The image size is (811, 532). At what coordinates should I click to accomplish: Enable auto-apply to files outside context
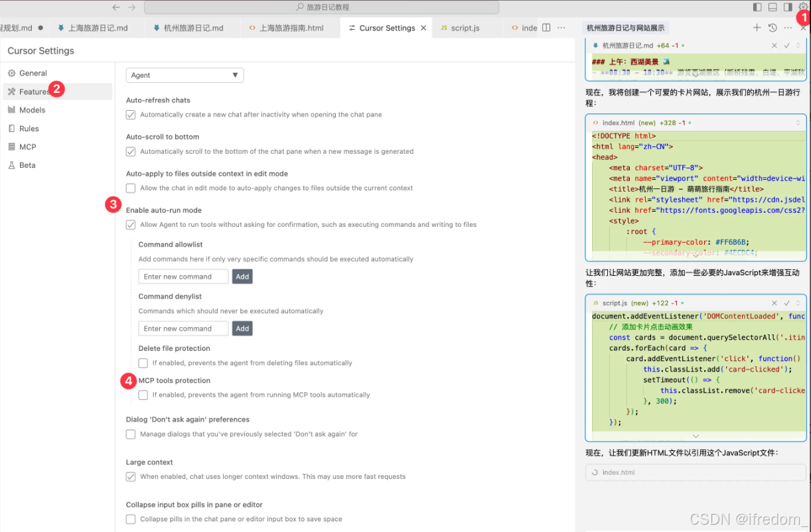(x=131, y=188)
